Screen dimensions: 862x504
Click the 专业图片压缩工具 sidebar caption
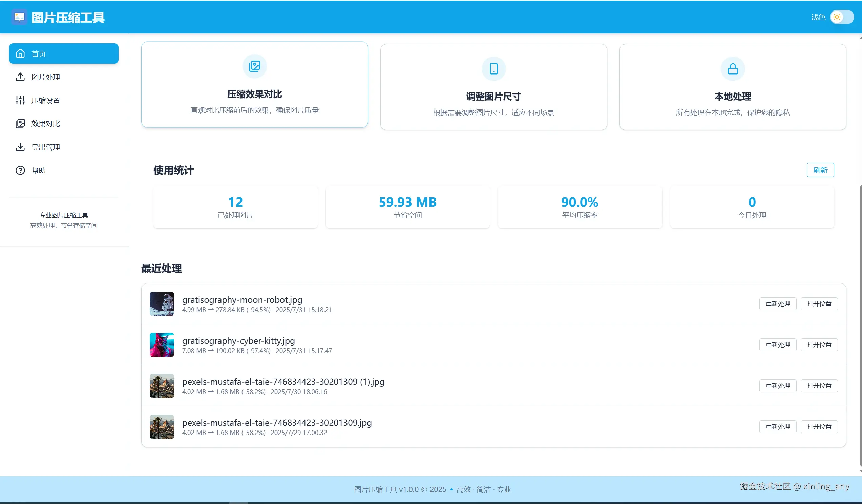64,215
